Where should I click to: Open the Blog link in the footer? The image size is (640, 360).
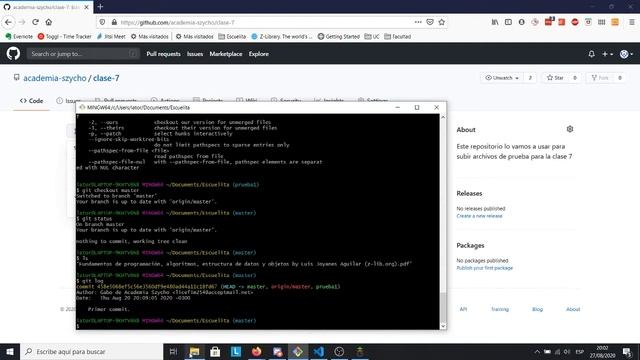pos(538,309)
